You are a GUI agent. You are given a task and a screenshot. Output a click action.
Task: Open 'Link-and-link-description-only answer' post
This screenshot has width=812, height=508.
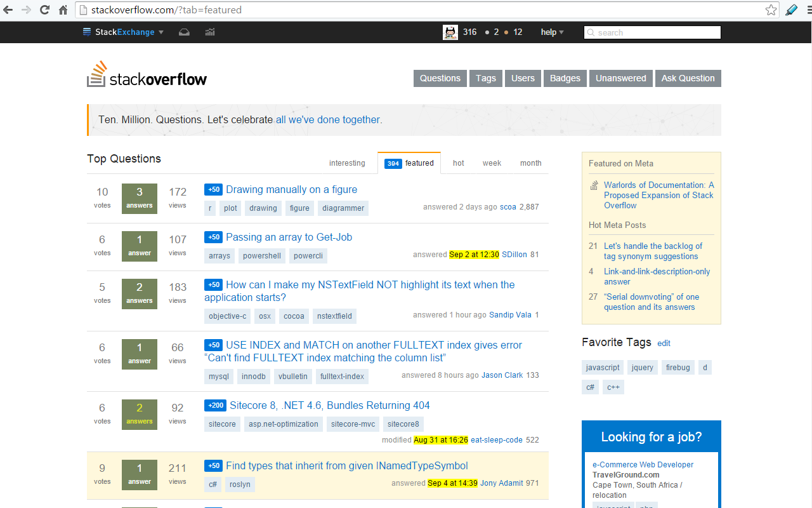point(657,276)
